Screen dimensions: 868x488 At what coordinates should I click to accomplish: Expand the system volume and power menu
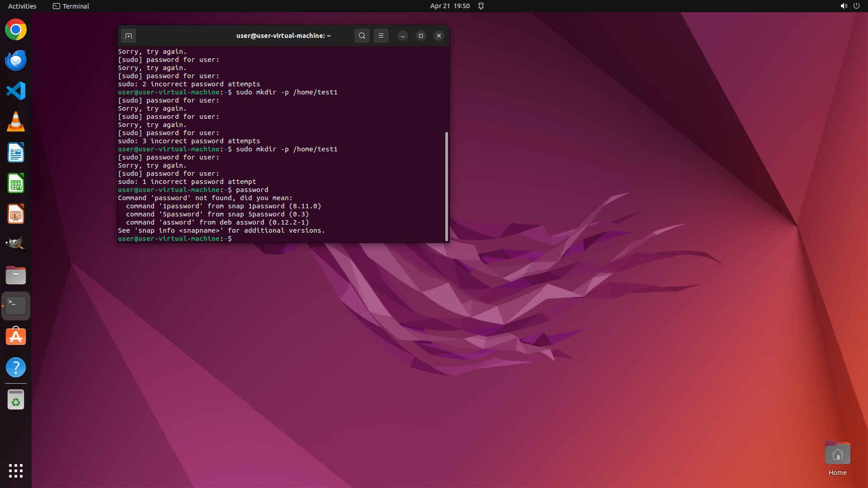tap(849, 6)
